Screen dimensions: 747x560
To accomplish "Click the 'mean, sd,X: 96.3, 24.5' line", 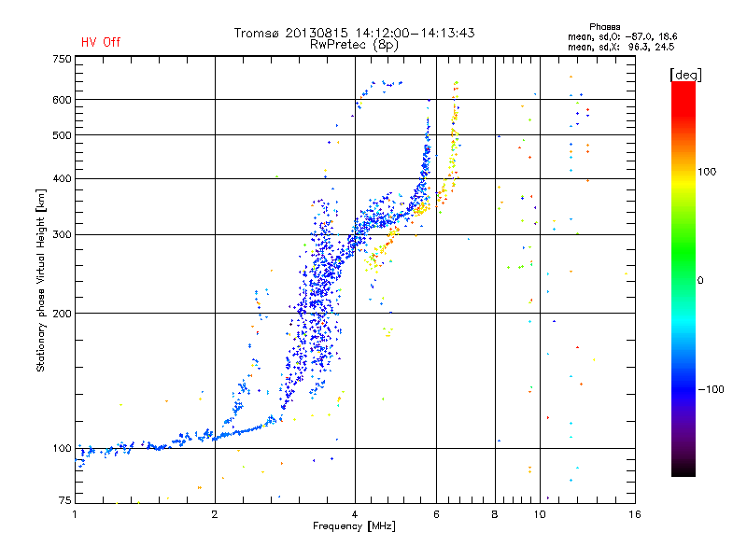I will tap(621, 47).
